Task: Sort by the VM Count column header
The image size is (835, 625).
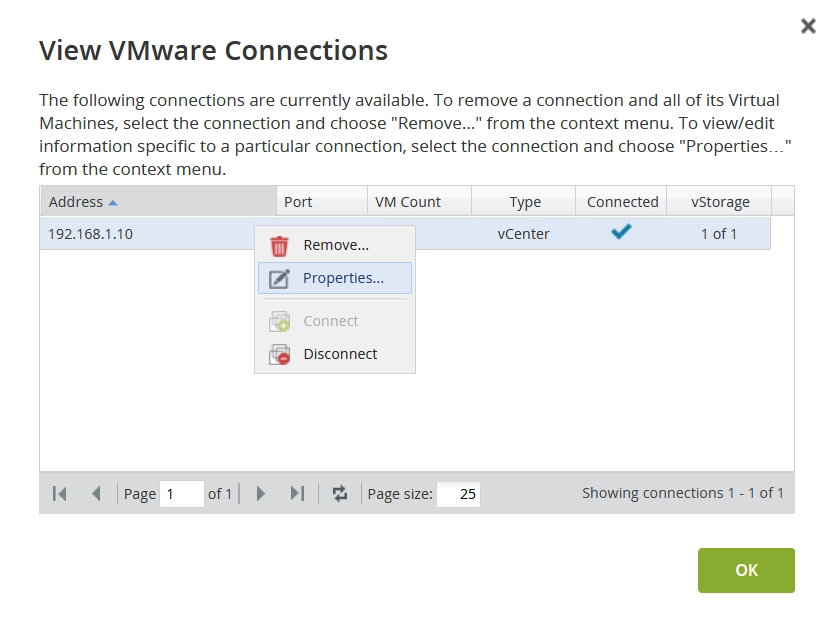Action: point(420,201)
